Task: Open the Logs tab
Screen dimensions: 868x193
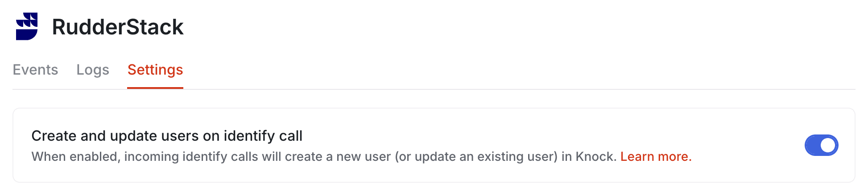Action: coord(93,70)
